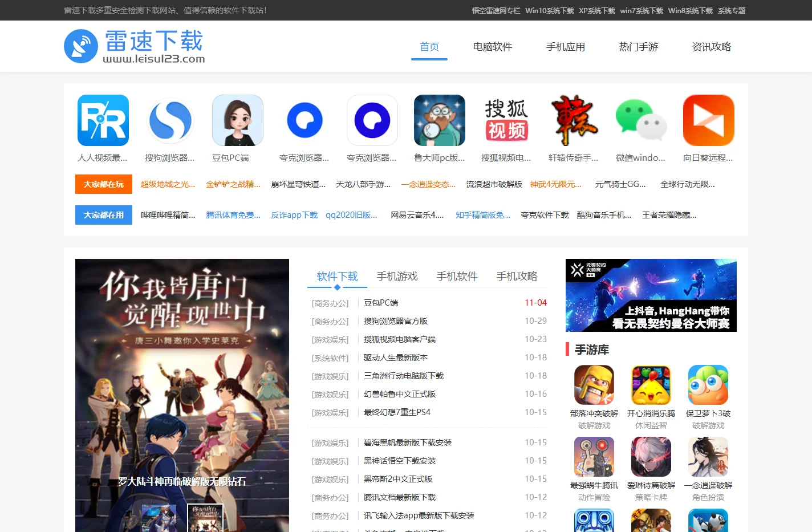
Task: Select the 软件下载 list tab
Action: 338,277
